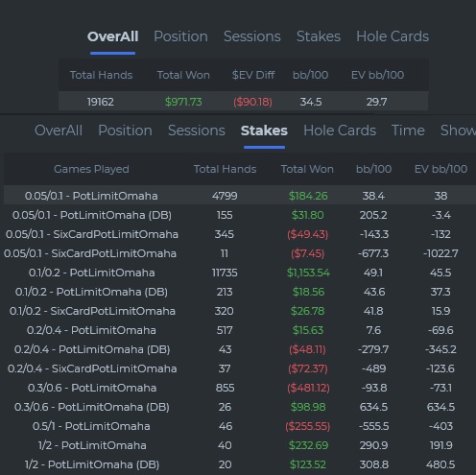Click the 34.5 bb/100 summary value
476x475 pixels.
[x=311, y=102]
